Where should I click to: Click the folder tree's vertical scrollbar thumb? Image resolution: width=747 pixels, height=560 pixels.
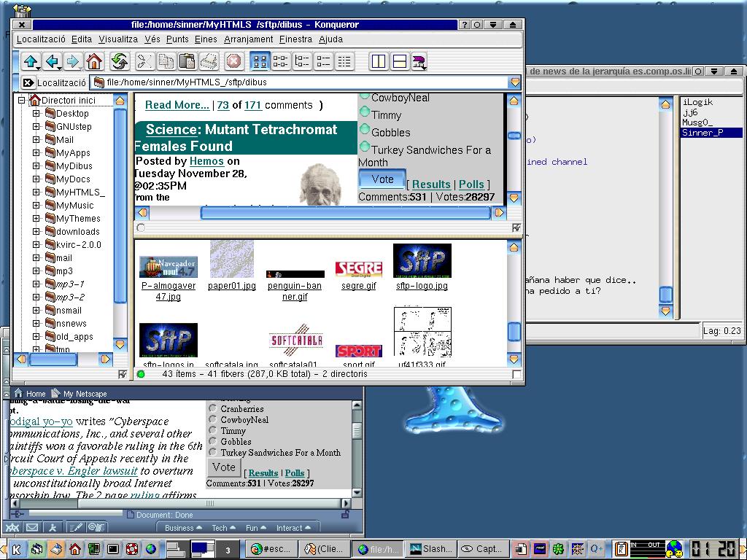tap(120, 206)
